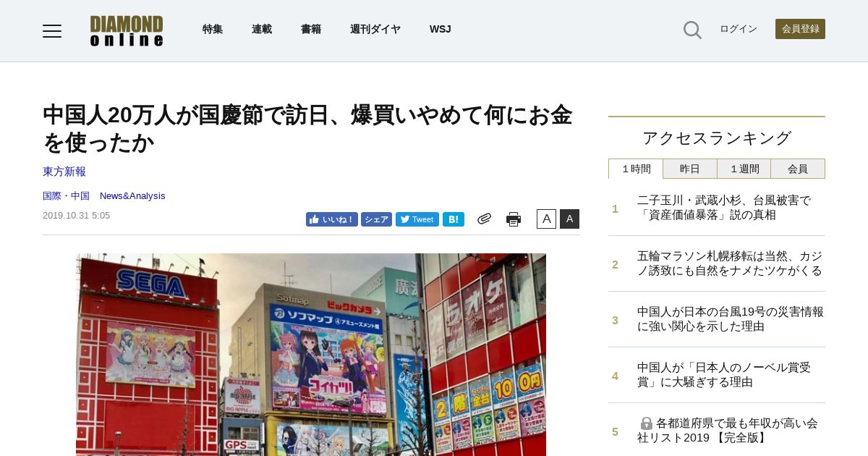Open the 特集 menu

point(213,29)
